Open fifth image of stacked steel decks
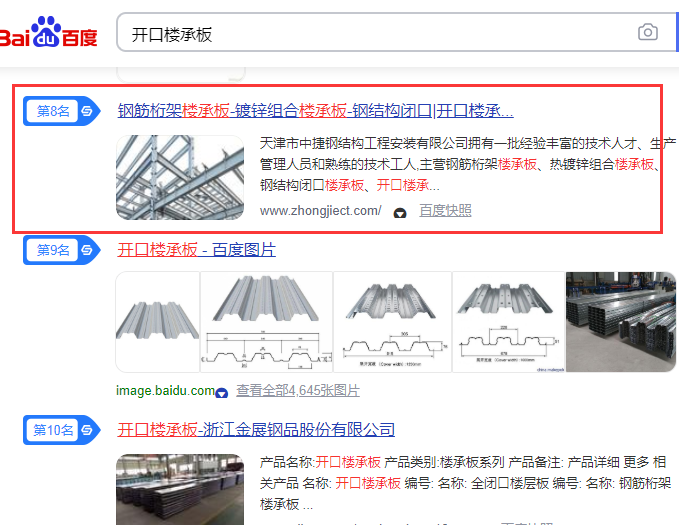The image size is (679, 525). 621,322
